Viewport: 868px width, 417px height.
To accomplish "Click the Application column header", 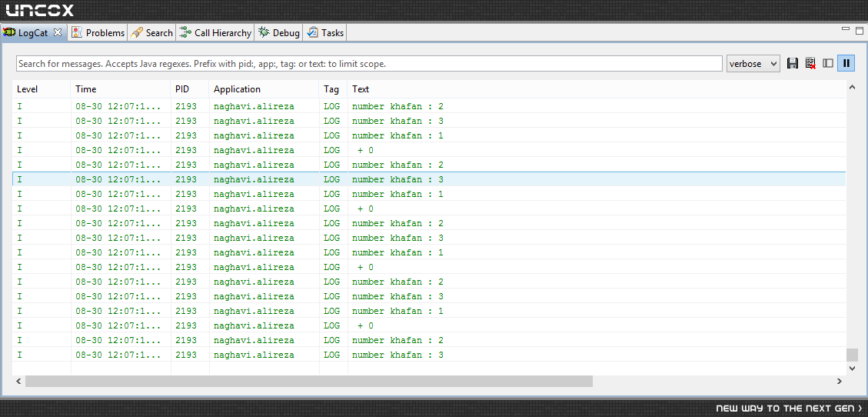I will [264, 89].
